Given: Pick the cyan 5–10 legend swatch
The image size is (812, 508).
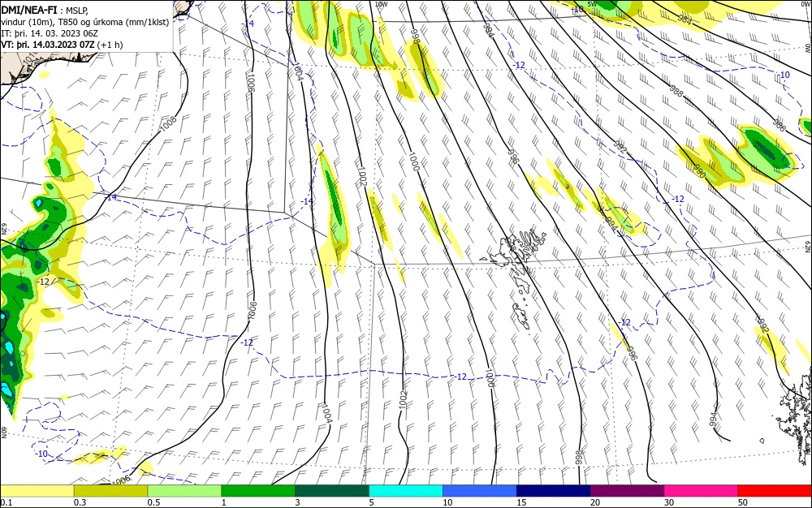Looking at the screenshot, I should [x=406, y=491].
